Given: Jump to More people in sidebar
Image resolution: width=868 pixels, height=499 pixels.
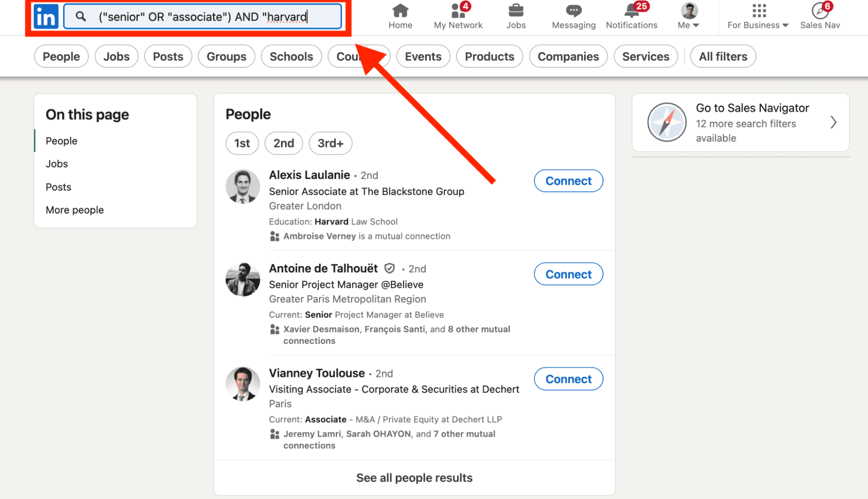Looking at the screenshot, I should pos(75,210).
